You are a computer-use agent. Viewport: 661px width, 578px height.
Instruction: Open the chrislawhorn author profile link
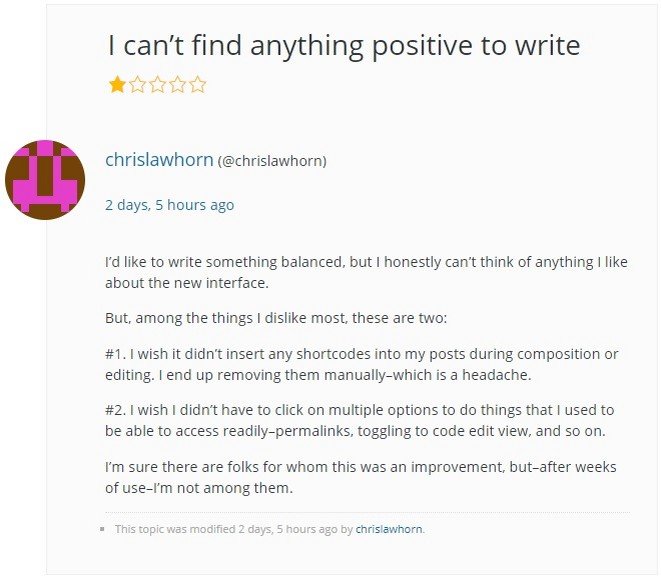[x=159, y=160]
